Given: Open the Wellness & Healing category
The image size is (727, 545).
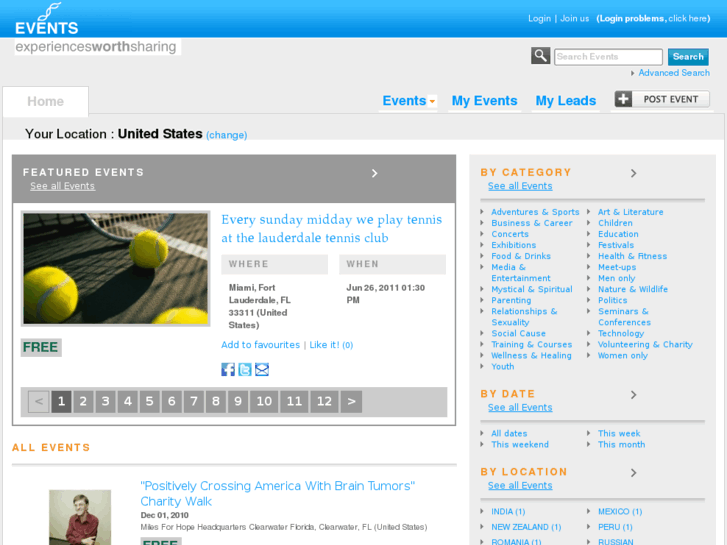Looking at the screenshot, I should (x=531, y=356).
